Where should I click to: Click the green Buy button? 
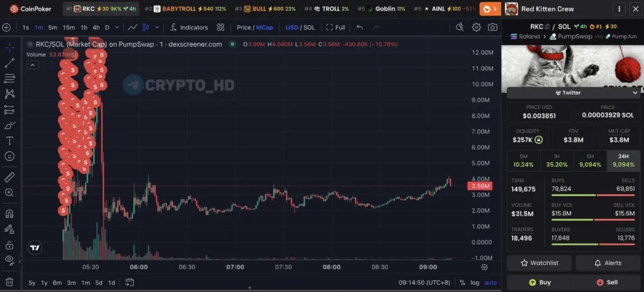click(540, 283)
